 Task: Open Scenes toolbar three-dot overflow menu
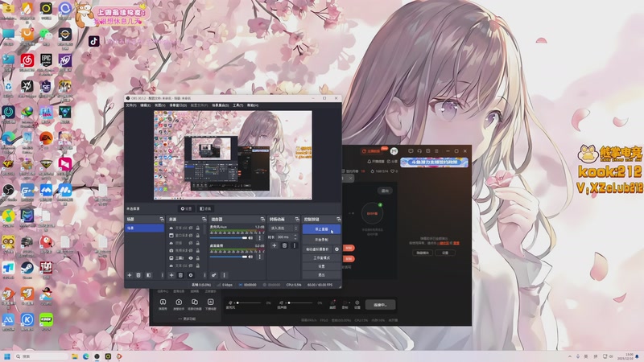click(163, 275)
